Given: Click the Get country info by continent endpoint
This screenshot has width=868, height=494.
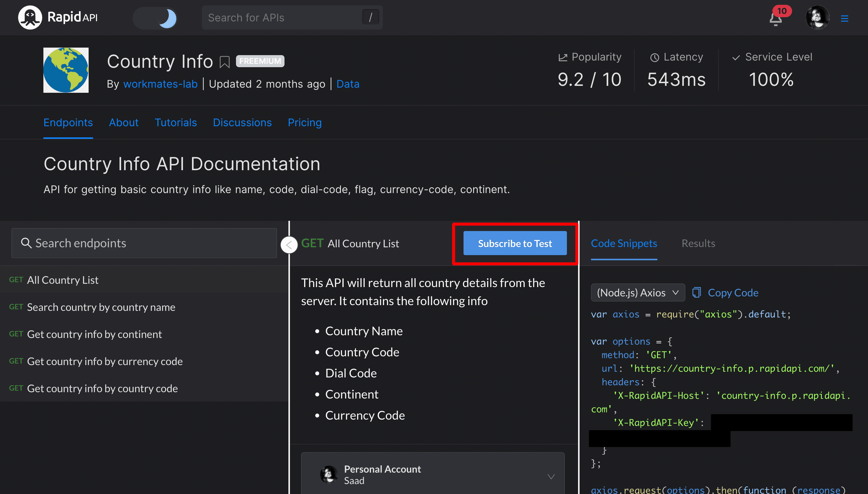Looking at the screenshot, I should tap(95, 334).
